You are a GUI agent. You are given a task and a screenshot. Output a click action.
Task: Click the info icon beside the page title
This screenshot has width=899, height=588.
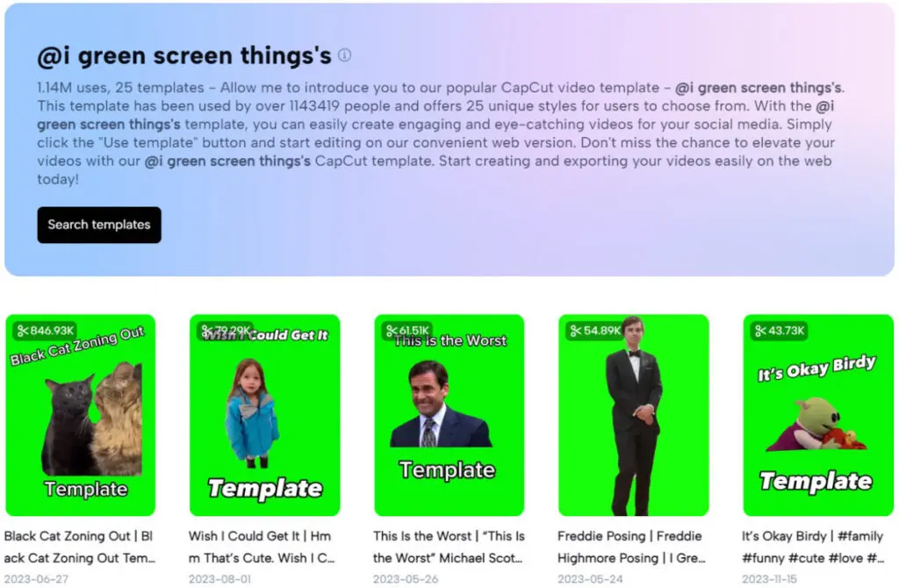coord(344,55)
